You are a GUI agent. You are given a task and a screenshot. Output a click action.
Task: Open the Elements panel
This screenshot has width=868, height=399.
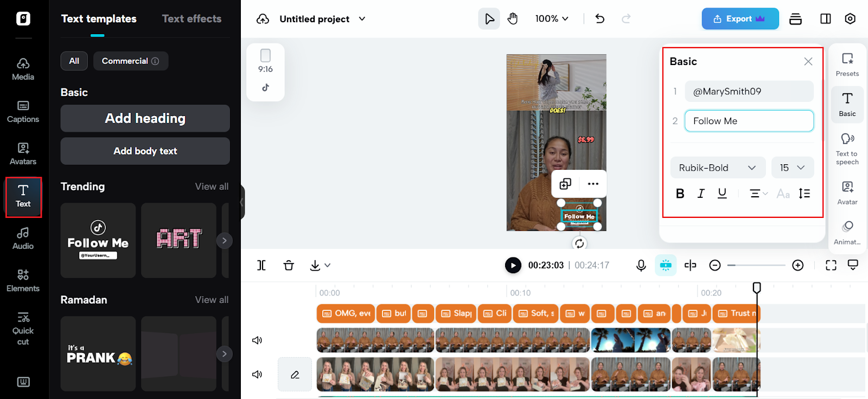click(x=23, y=281)
